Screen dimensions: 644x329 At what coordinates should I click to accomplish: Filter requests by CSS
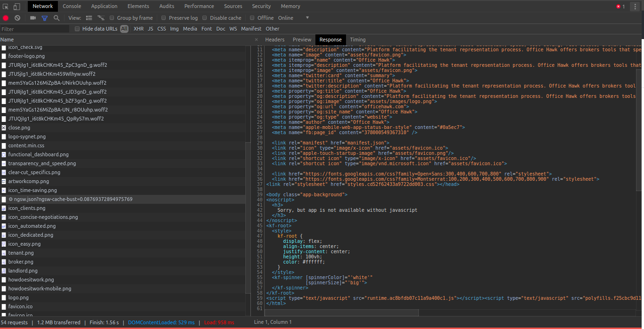(161, 29)
